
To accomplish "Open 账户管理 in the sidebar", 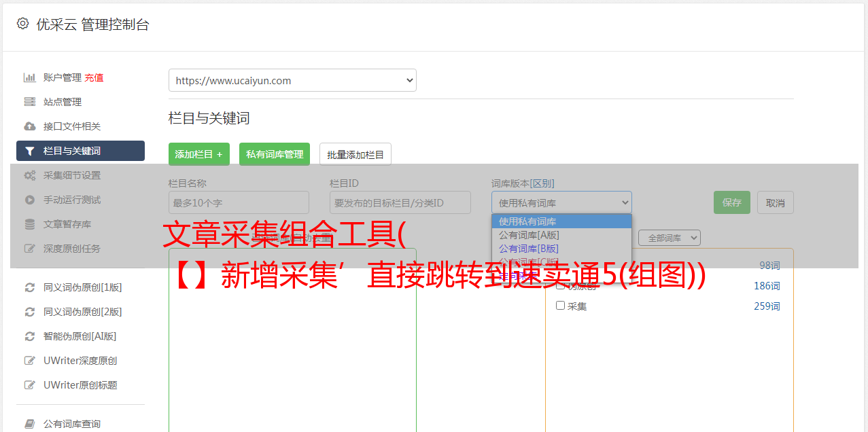I will 63,77.
